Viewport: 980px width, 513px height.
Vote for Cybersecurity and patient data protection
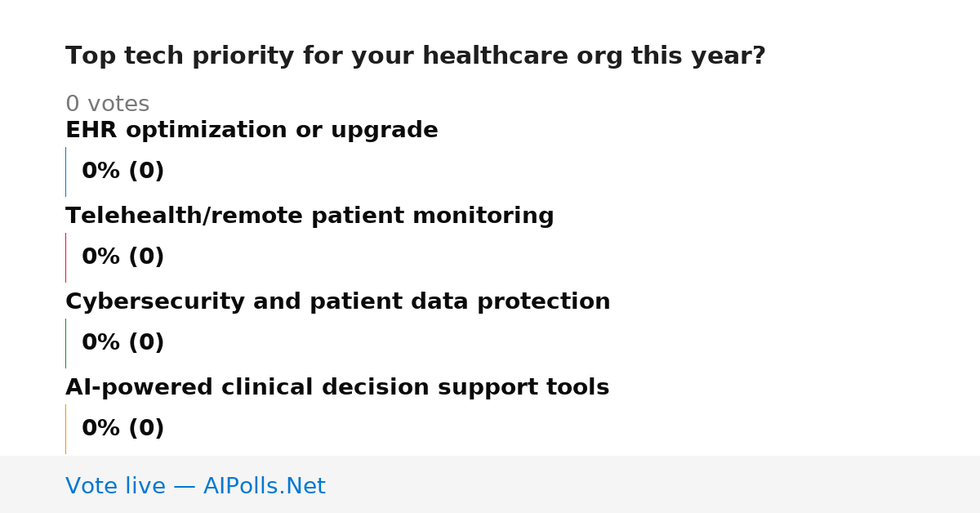(338, 302)
